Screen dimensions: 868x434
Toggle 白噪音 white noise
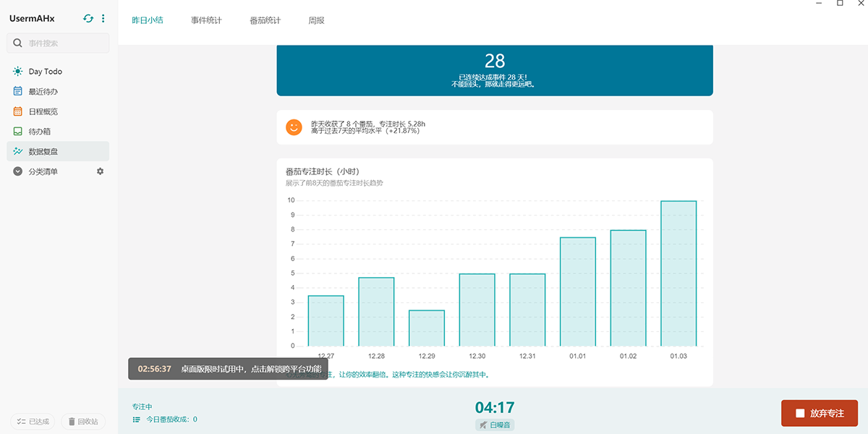pyautogui.click(x=495, y=425)
